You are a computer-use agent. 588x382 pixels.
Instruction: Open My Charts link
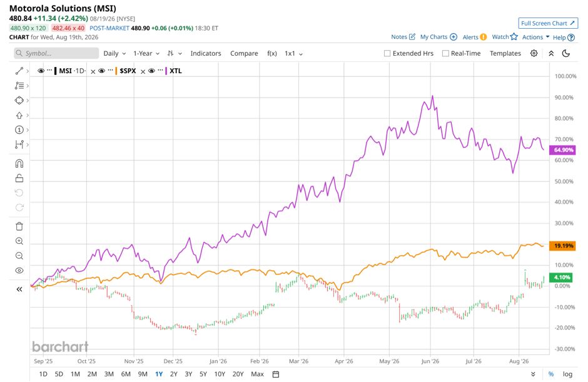(x=438, y=37)
